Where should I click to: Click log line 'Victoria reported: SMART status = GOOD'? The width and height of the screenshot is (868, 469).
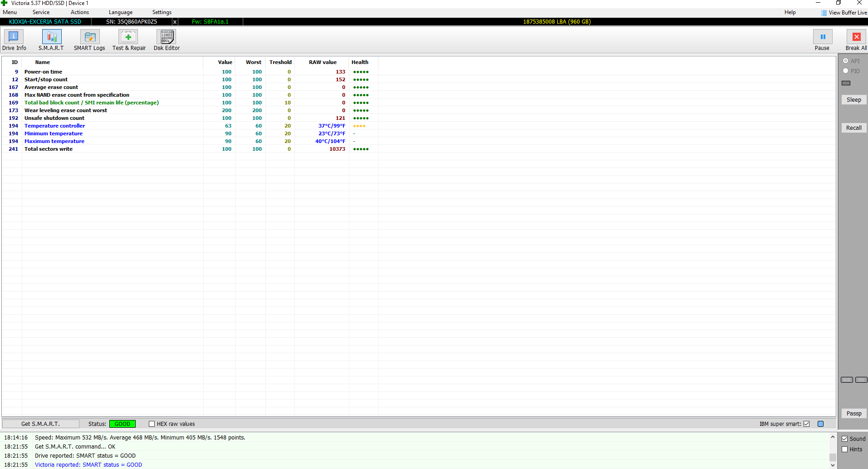tap(88, 465)
